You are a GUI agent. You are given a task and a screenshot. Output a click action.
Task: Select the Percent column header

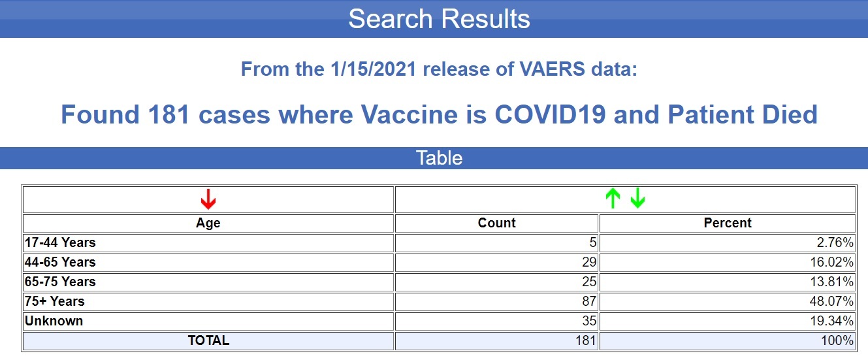728,223
